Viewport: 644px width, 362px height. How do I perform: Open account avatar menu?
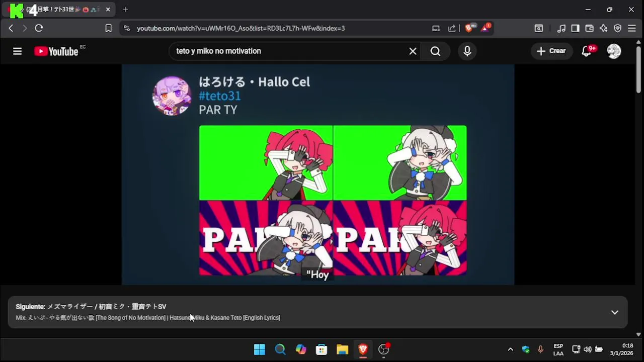pyautogui.click(x=614, y=51)
